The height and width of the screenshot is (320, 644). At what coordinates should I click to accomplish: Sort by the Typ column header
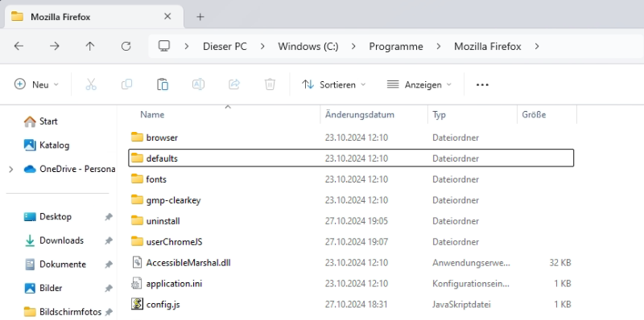click(439, 114)
